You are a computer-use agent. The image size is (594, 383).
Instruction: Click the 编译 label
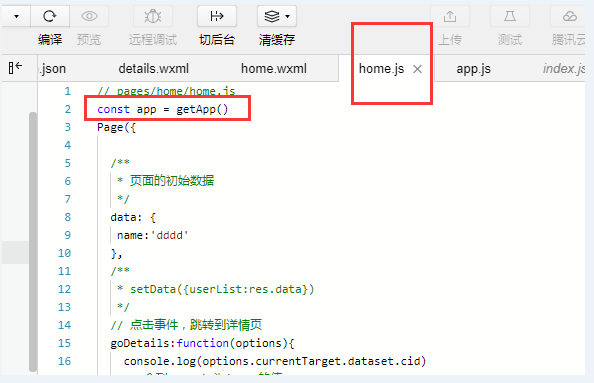click(x=50, y=39)
